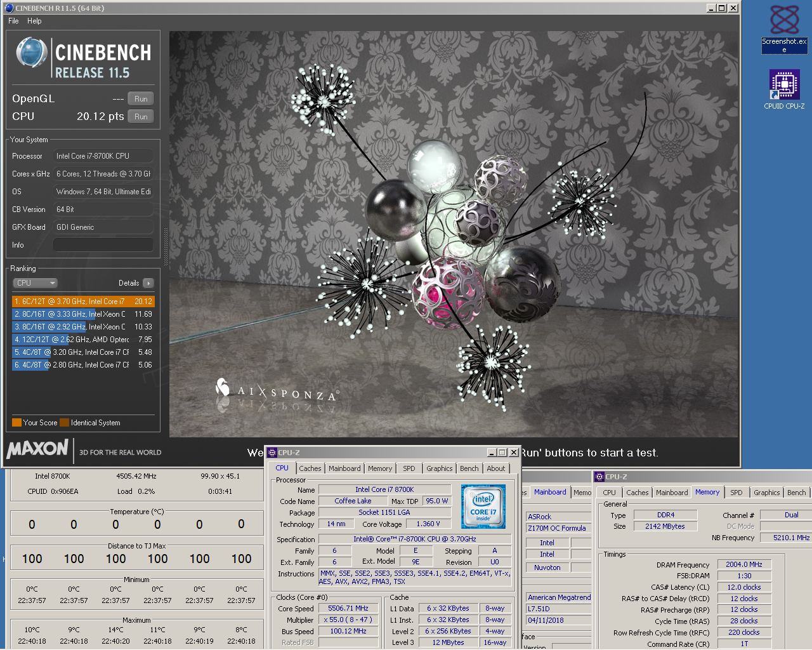Viewport: 812px width, 650px height.
Task: Click the Cores x GHz value field
Action: point(103,174)
